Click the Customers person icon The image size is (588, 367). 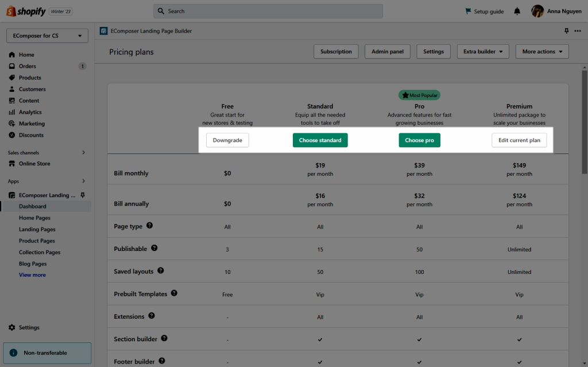coord(12,90)
